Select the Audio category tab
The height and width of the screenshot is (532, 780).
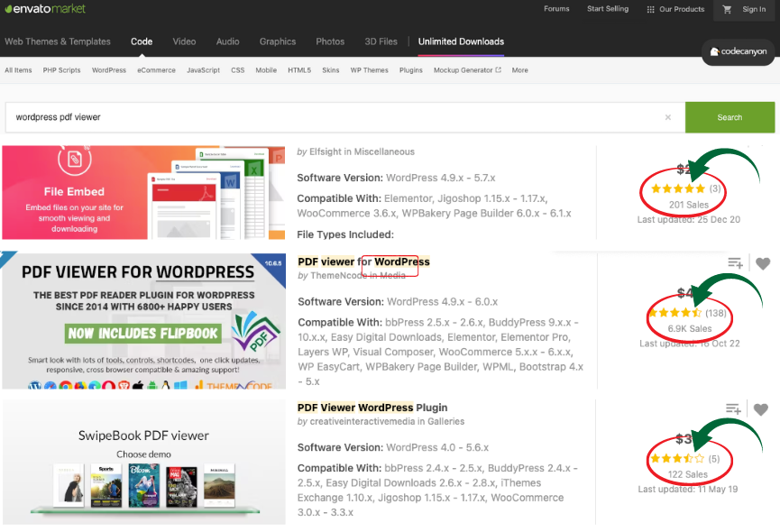(227, 41)
